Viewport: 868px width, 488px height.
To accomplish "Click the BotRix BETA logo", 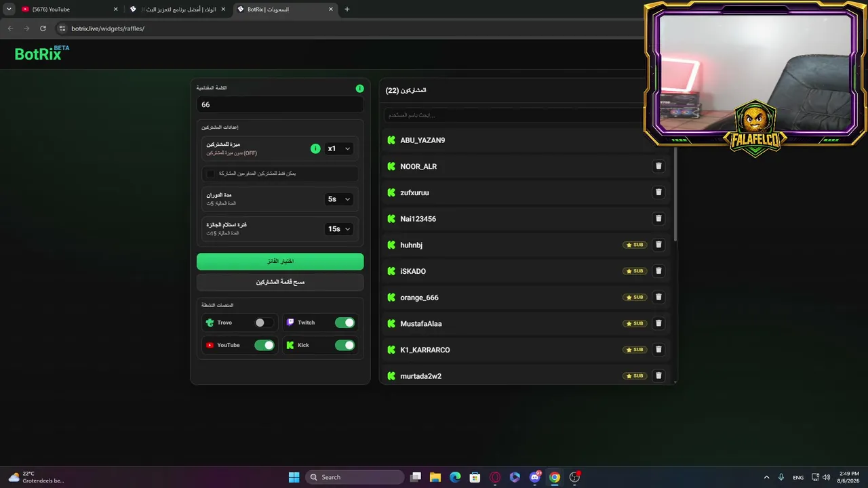I will click(x=42, y=54).
